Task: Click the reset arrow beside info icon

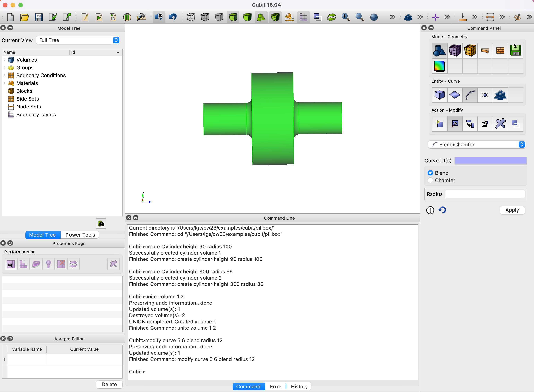Action: pyautogui.click(x=442, y=210)
